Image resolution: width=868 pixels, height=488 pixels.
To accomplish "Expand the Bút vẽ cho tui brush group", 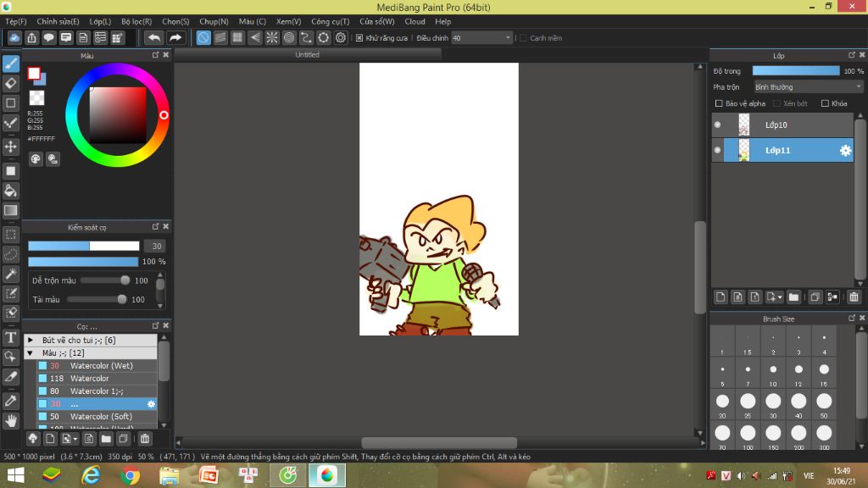I will pos(31,341).
